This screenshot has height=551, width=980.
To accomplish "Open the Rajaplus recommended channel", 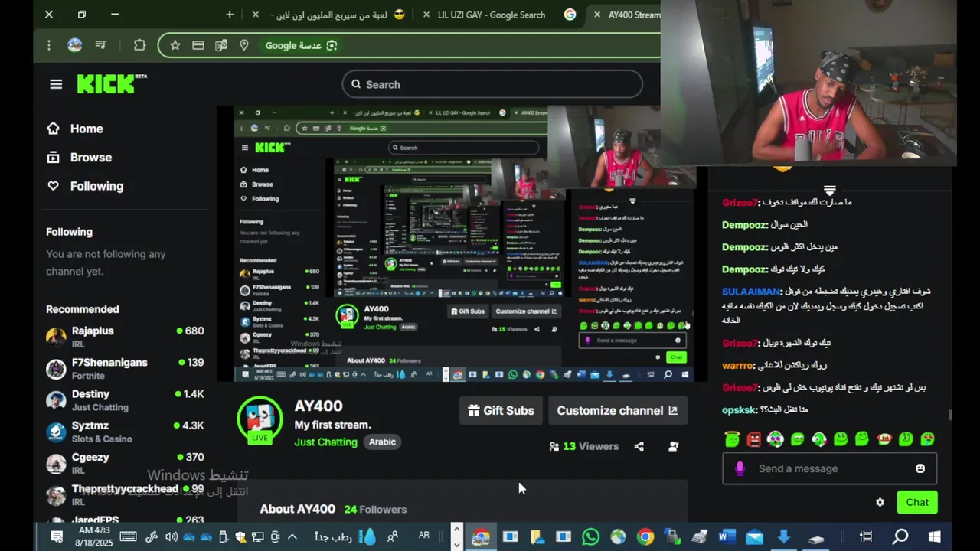I will (125, 337).
